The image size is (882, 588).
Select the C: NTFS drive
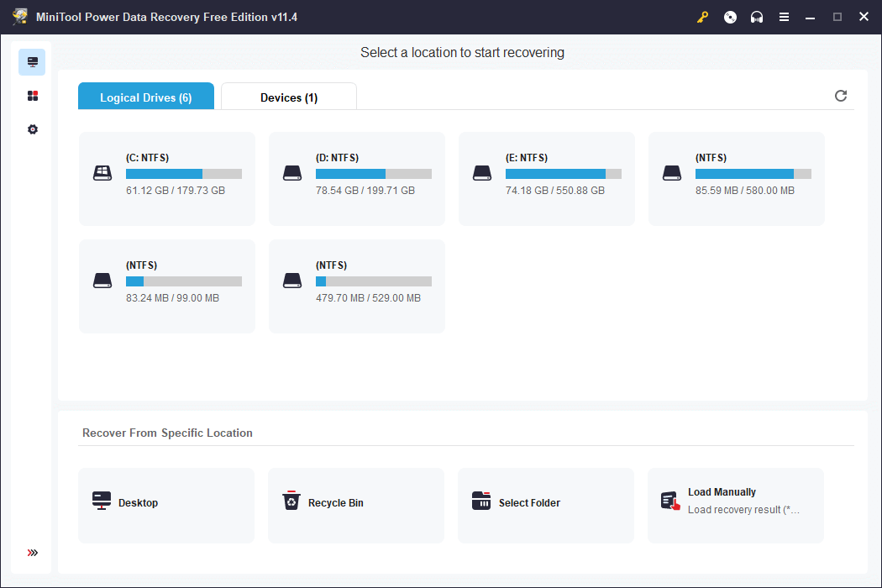point(167,178)
